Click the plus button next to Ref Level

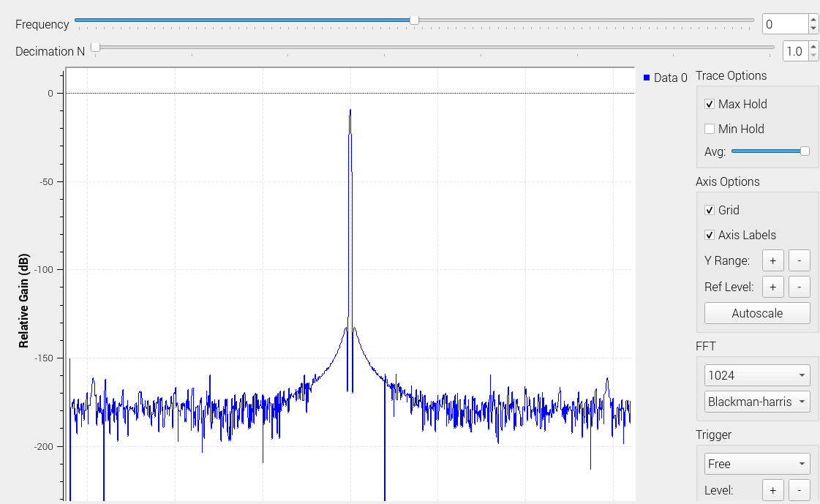click(772, 286)
